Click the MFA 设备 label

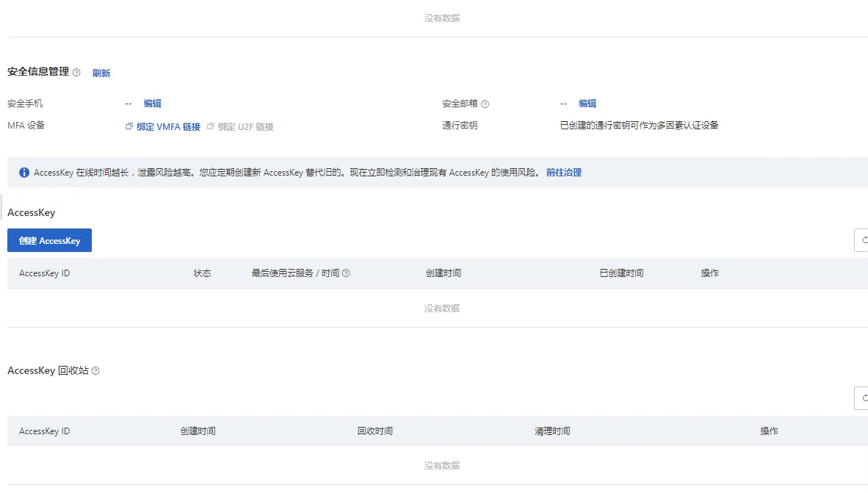[x=26, y=126]
